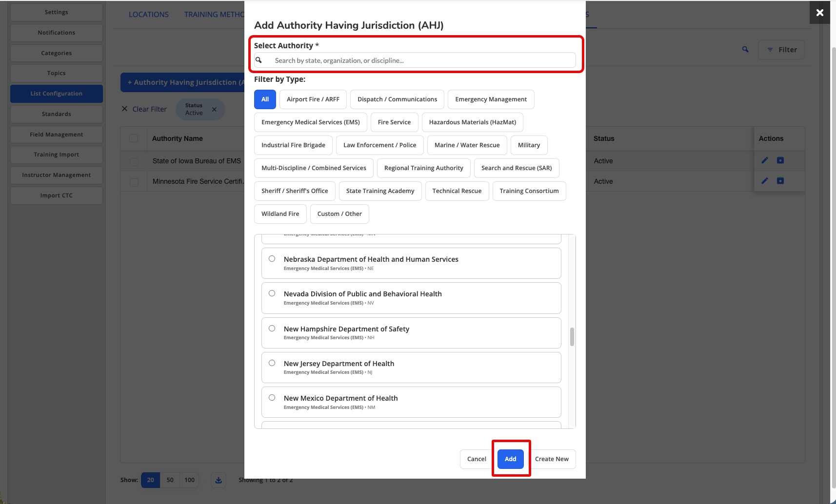Click the authority list scrollbar thumb
This screenshot has height=504, width=836.
[x=572, y=336]
